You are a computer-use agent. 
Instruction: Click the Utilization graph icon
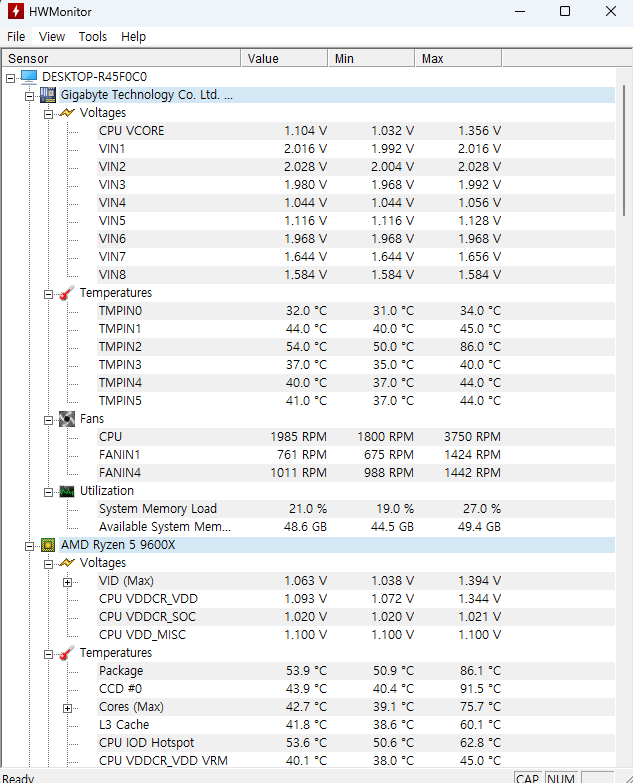pyautogui.click(x=67, y=491)
